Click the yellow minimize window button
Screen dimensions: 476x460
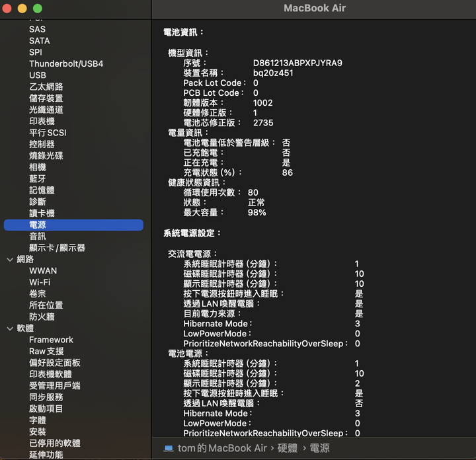point(22,9)
